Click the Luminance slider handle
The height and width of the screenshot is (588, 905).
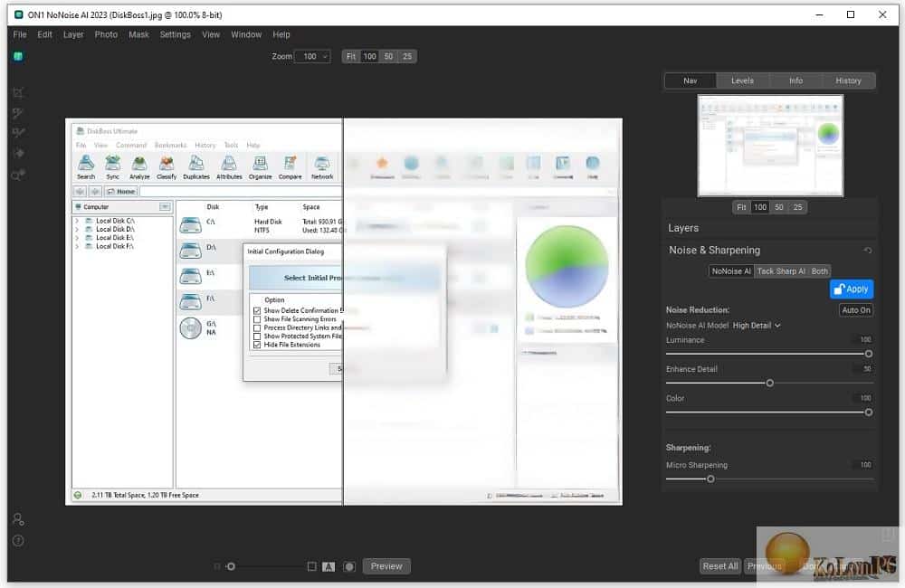(869, 354)
